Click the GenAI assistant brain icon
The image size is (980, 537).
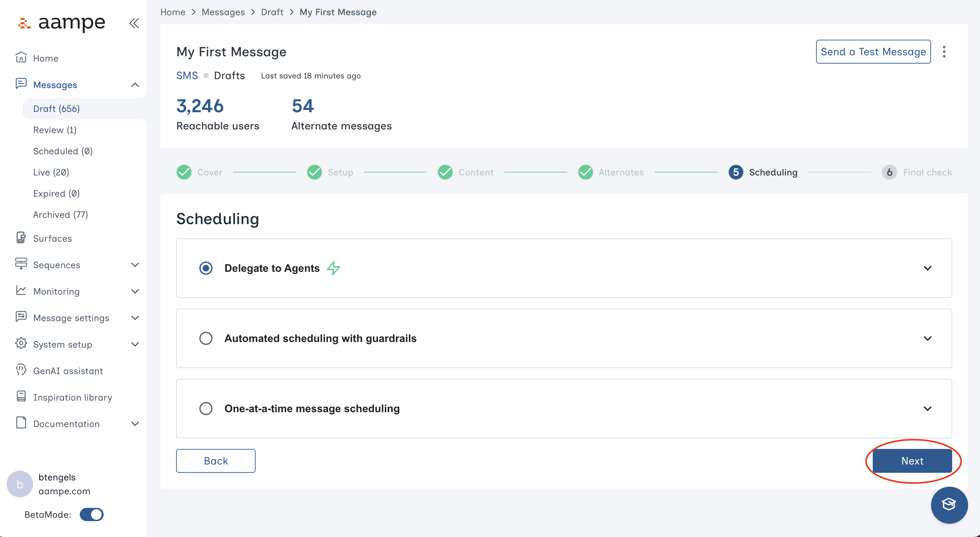[x=21, y=370]
